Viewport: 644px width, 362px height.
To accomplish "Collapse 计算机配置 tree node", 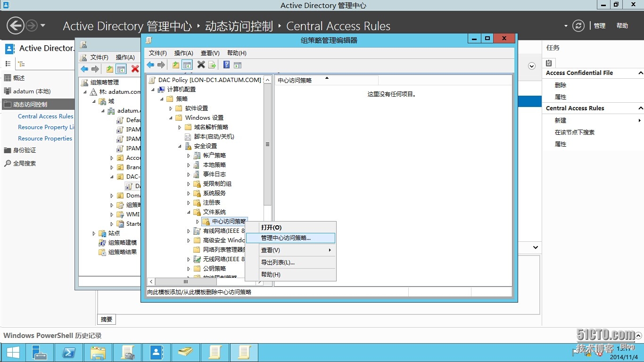I will point(153,90).
